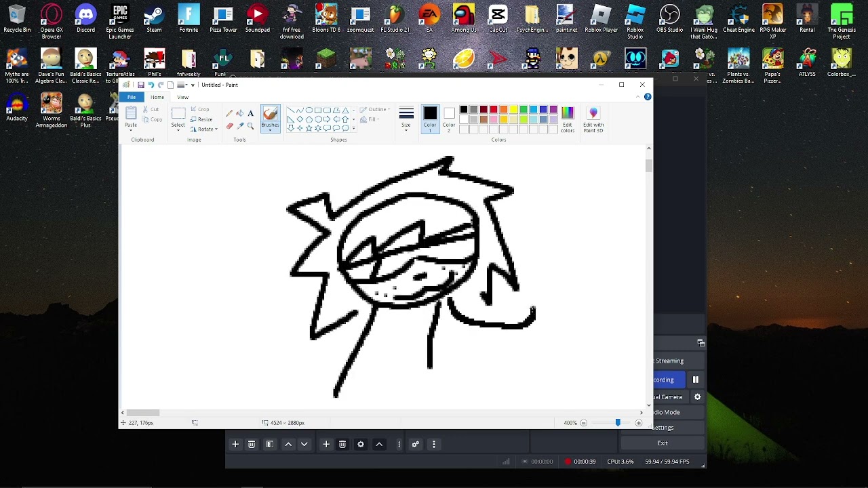
Task: Pick the Diamond shape in the Shapes gallery
Action: [300, 119]
